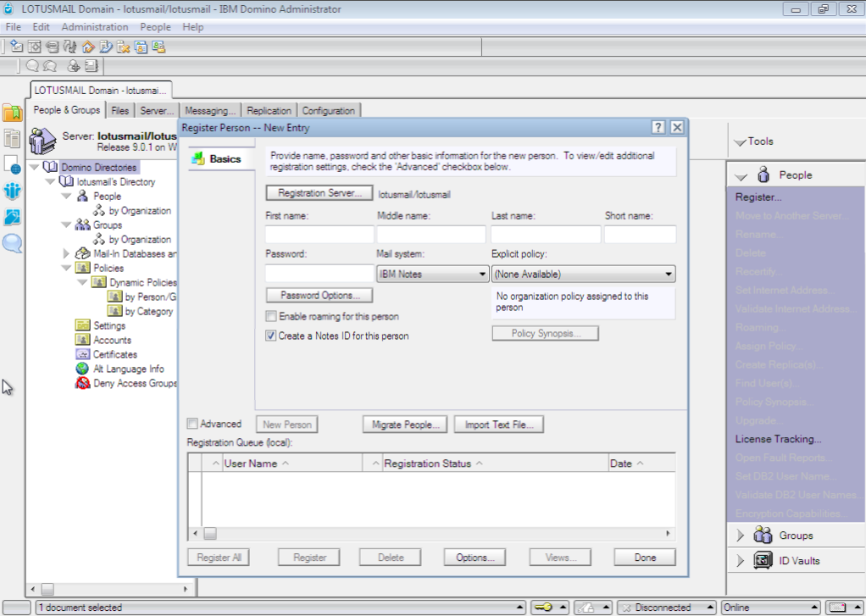
Task: Click the house with pencil toolbar icon
Action: [88, 47]
